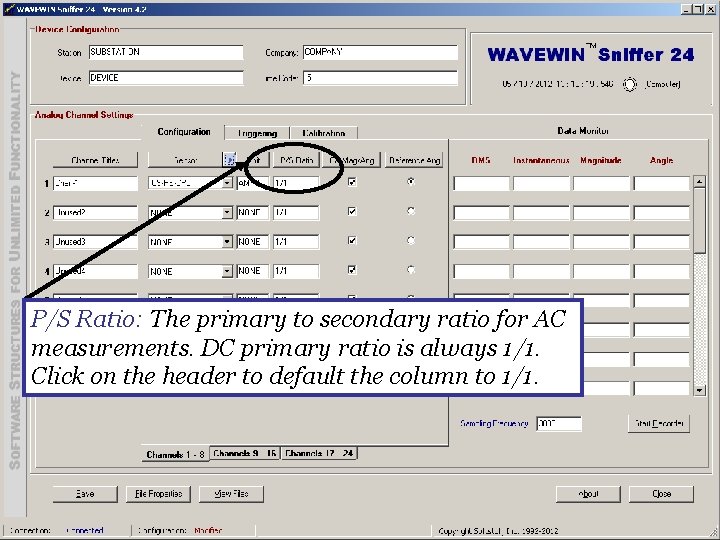Click the Device name input field
This screenshot has height=540, width=720.
(166, 78)
